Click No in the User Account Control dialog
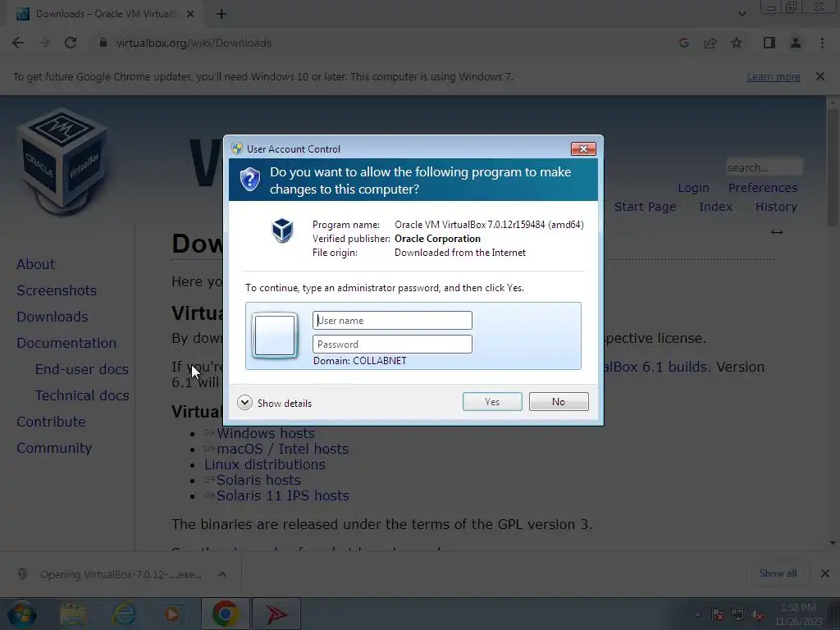The height and width of the screenshot is (630, 840). pos(558,402)
